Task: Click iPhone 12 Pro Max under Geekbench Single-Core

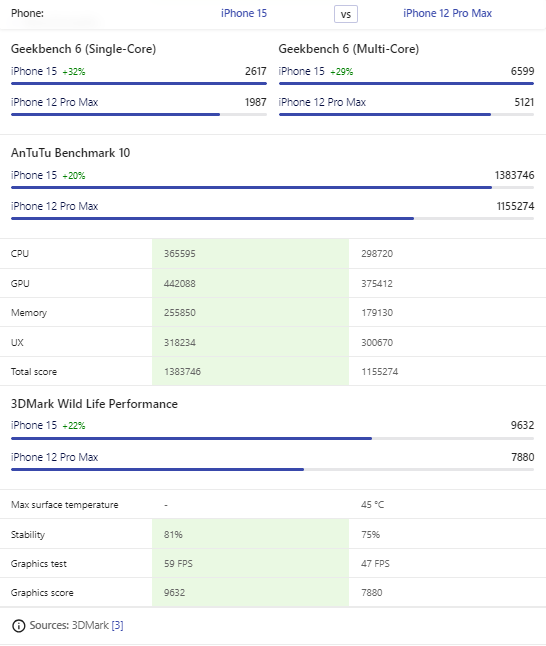Action: (54, 102)
